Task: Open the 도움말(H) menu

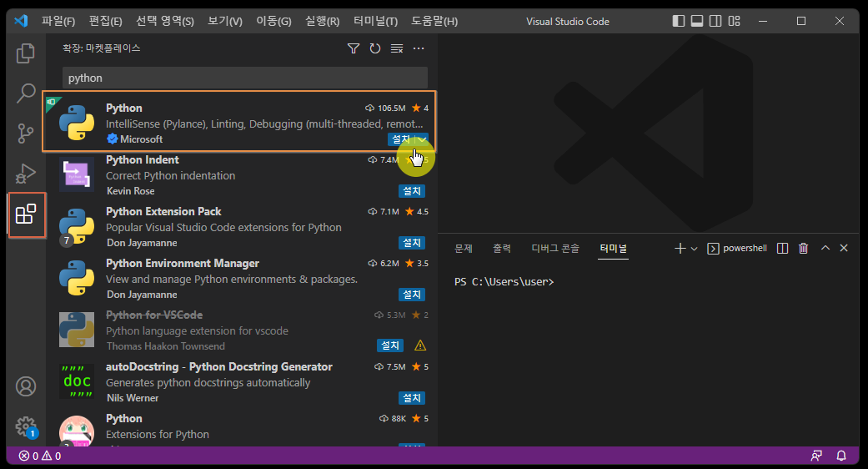Action: [434, 22]
